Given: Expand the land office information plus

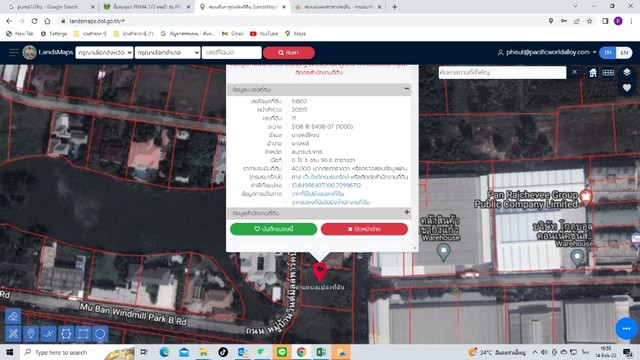Looking at the screenshot, I should coord(407,212).
